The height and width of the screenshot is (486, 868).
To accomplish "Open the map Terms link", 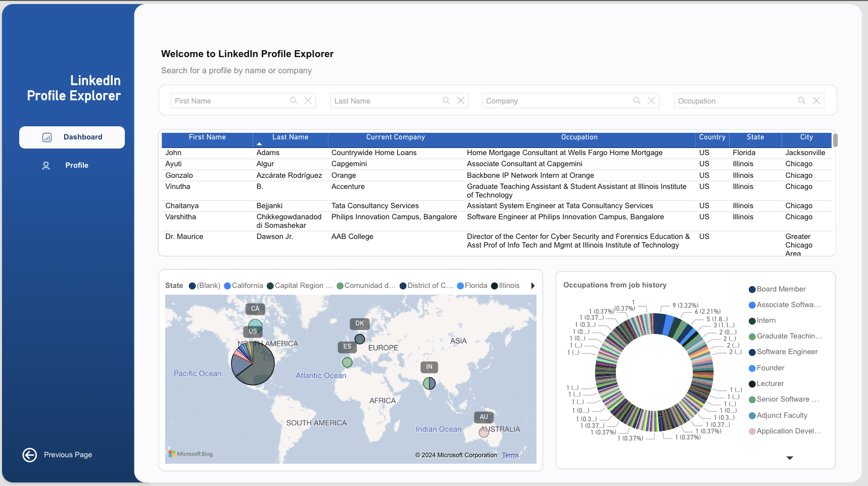I will tap(510, 455).
